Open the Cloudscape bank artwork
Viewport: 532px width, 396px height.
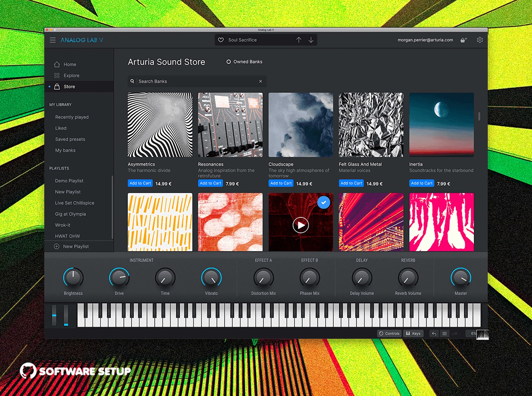[301, 125]
